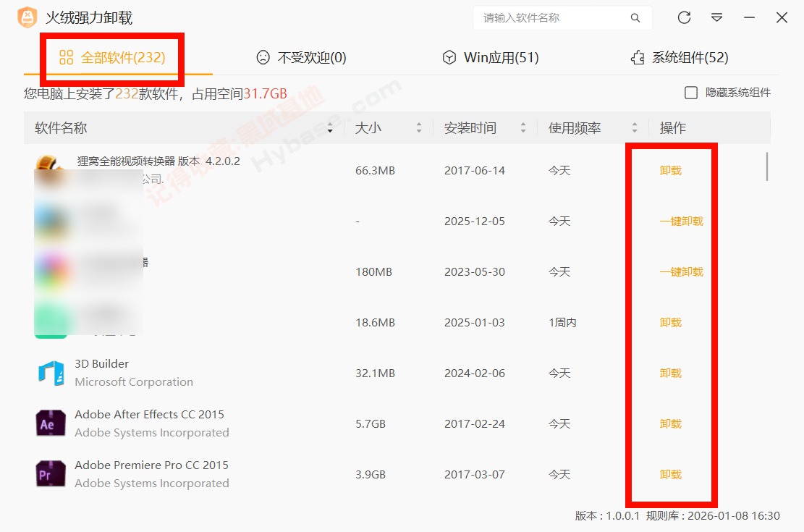Sort list by 安装时间 column
Image resolution: width=804 pixels, height=532 pixels.
click(x=522, y=128)
